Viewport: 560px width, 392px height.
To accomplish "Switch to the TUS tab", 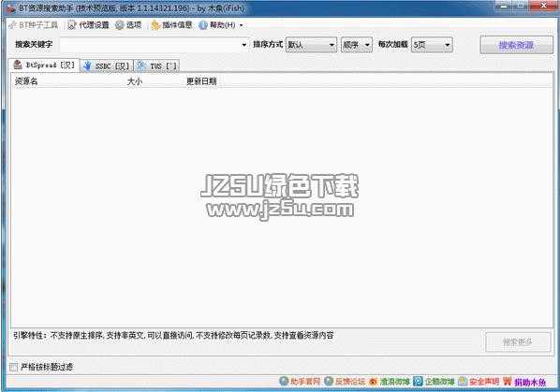I will point(156,66).
